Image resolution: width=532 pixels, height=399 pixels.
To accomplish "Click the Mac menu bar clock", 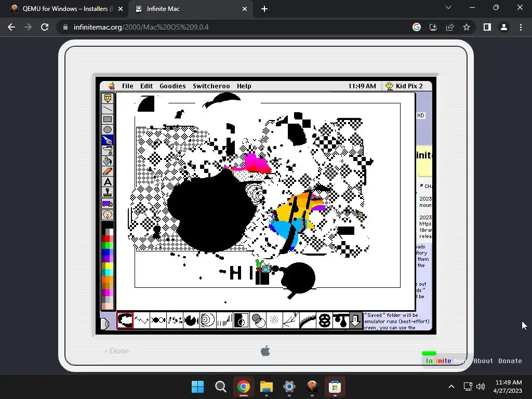I will pyautogui.click(x=362, y=86).
